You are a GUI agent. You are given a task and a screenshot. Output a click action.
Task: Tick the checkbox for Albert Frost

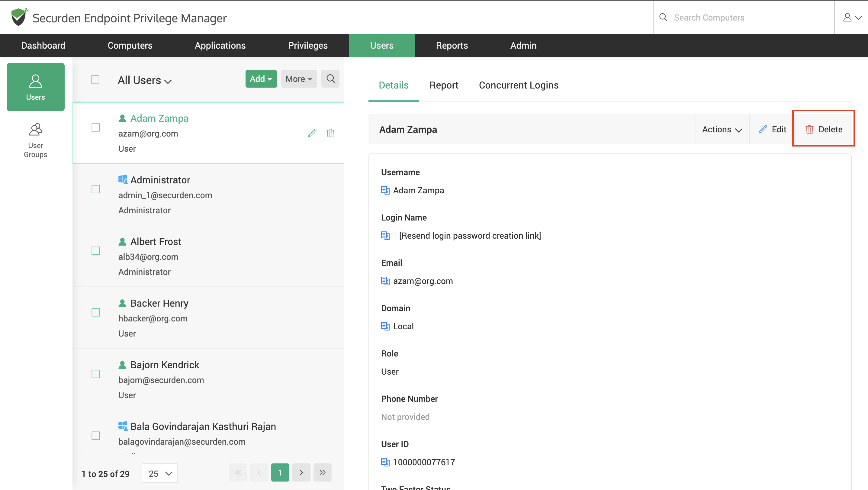coord(96,251)
